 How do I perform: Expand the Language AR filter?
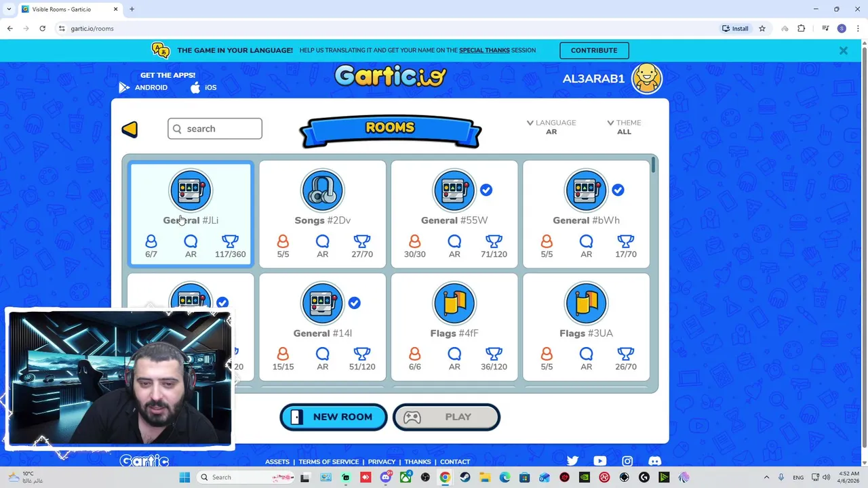click(551, 127)
